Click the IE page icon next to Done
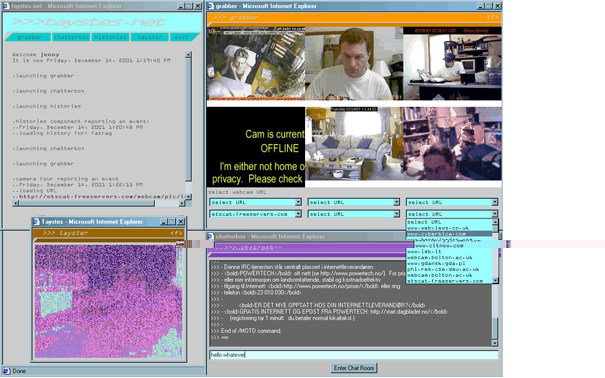 pyautogui.click(x=7, y=371)
